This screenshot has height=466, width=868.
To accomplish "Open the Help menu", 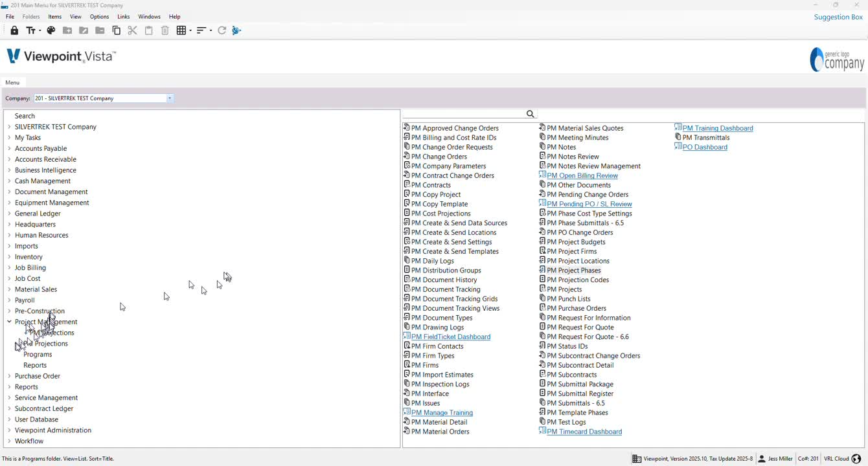I will coord(175,17).
